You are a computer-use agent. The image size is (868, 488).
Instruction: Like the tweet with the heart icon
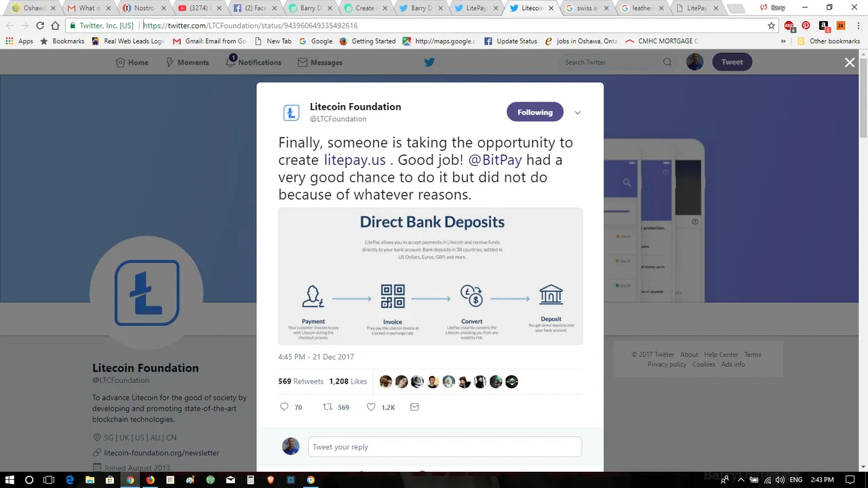pyautogui.click(x=371, y=407)
